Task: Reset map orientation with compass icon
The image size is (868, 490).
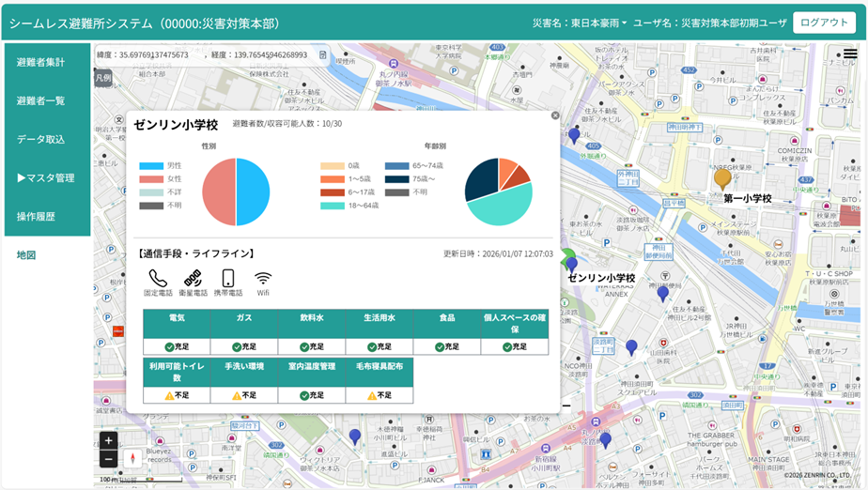Action: (x=132, y=458)
